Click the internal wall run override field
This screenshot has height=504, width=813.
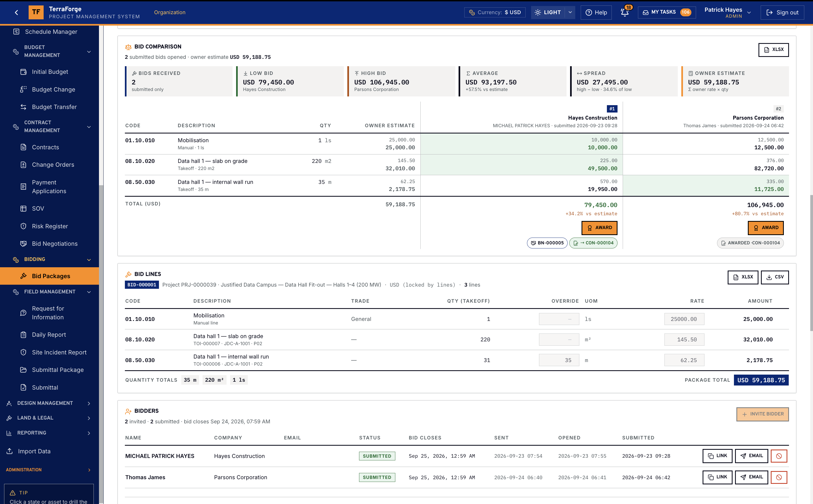[559, 360]
